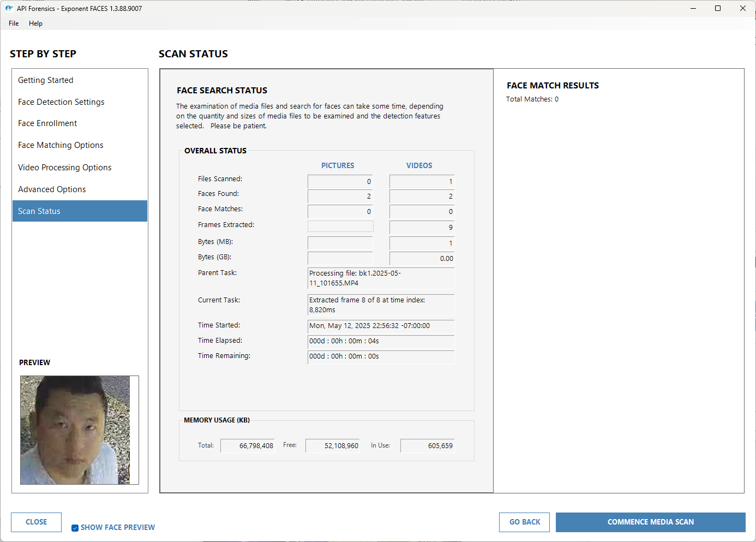Select the Time Started field
Image resolution: width=756 pixels, height=542 pixels.
381,326
